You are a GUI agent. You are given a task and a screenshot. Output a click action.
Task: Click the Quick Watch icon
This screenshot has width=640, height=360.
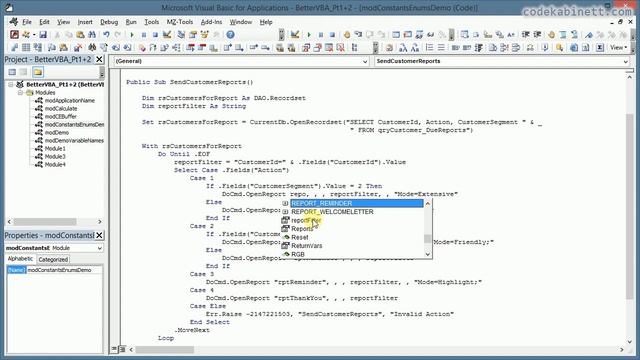click(x=430, y=35)
